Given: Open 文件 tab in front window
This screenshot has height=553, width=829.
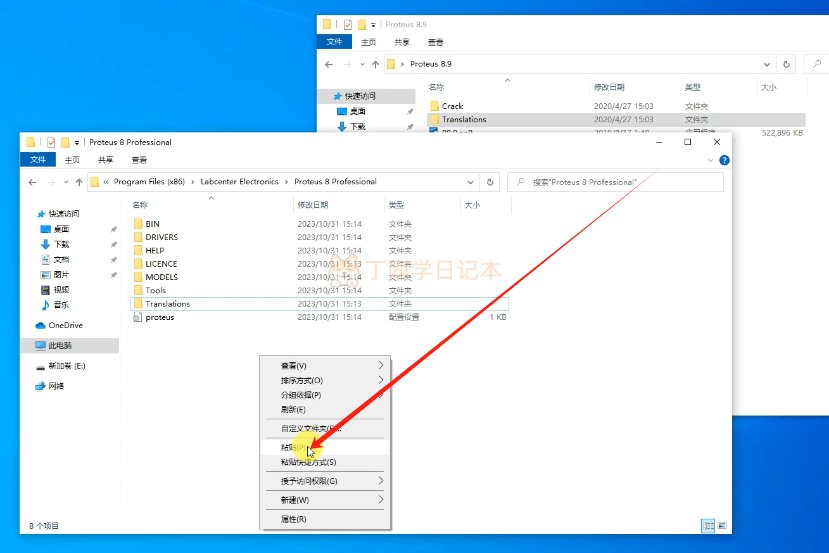Looking at the screenshot, I should coord(38,160).
